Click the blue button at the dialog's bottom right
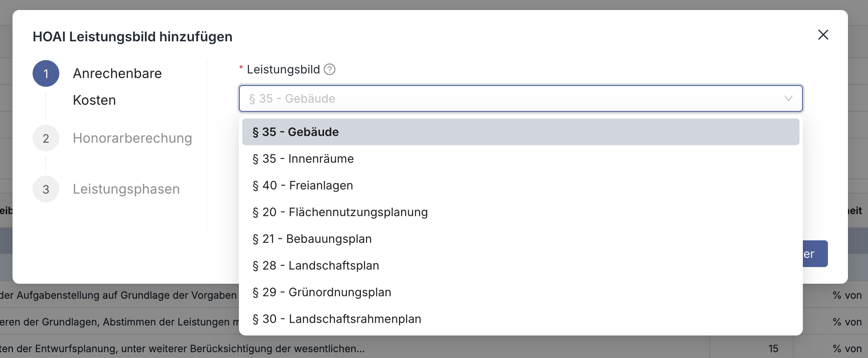This screenshot has width=868, height=358. pyautogui.click(x=815, y=254)
